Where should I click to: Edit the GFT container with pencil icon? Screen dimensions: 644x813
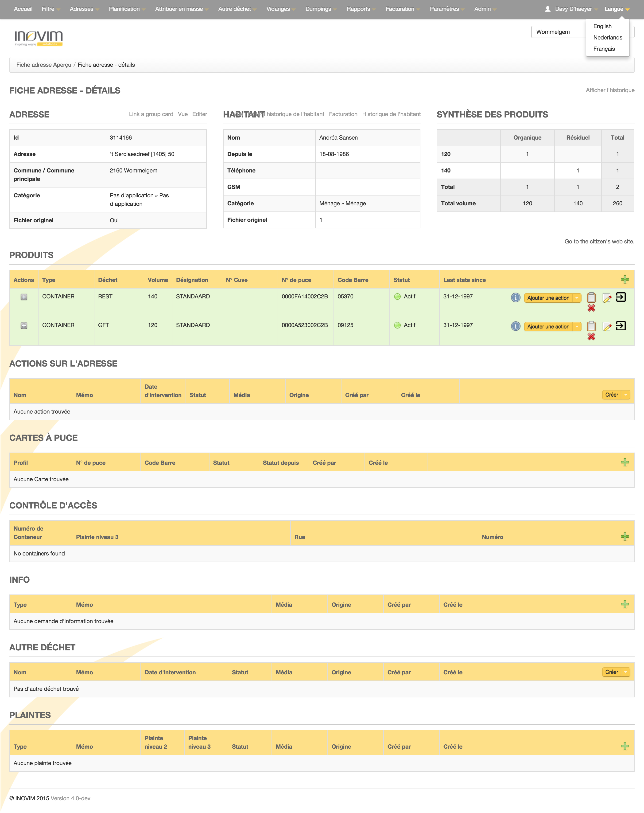[x=607, y=327]
